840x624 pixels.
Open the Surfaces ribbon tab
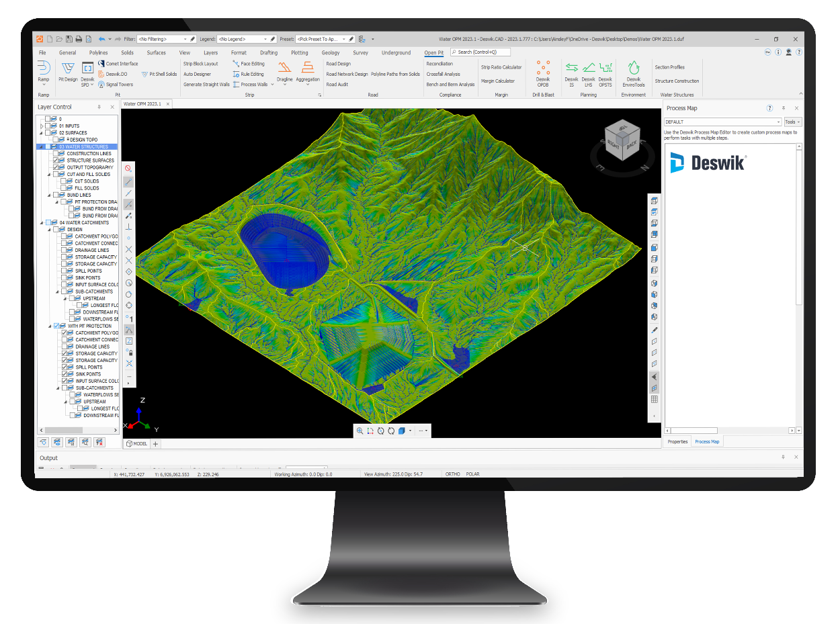click(x=156, y=52)
